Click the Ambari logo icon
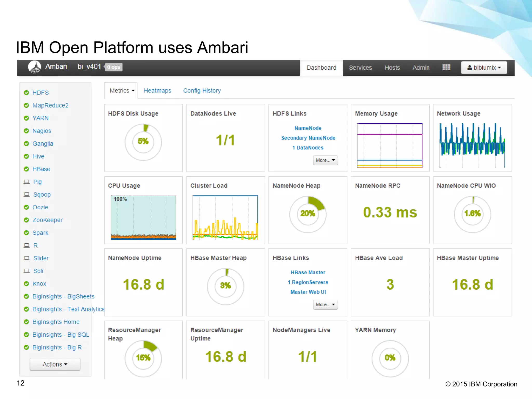The height and width of the screenshot is (399, 532). (x=35, y=67)
